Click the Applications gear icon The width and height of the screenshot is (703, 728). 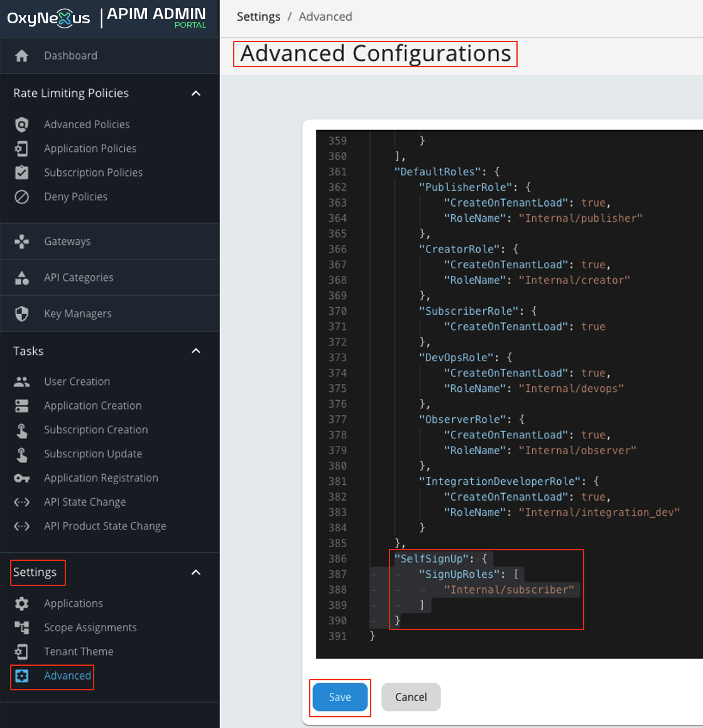(x=21, y=604)
